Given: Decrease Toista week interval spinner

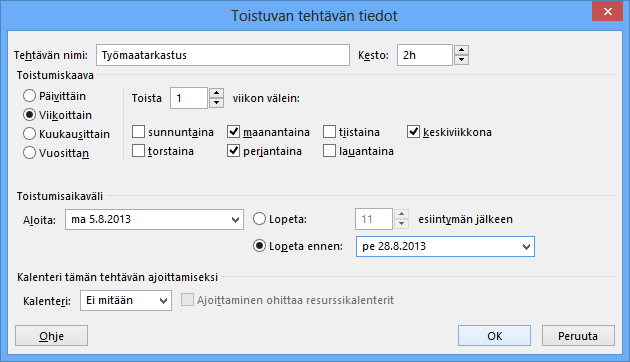Looking at the screenshot, I should click(x=217, y=103).
